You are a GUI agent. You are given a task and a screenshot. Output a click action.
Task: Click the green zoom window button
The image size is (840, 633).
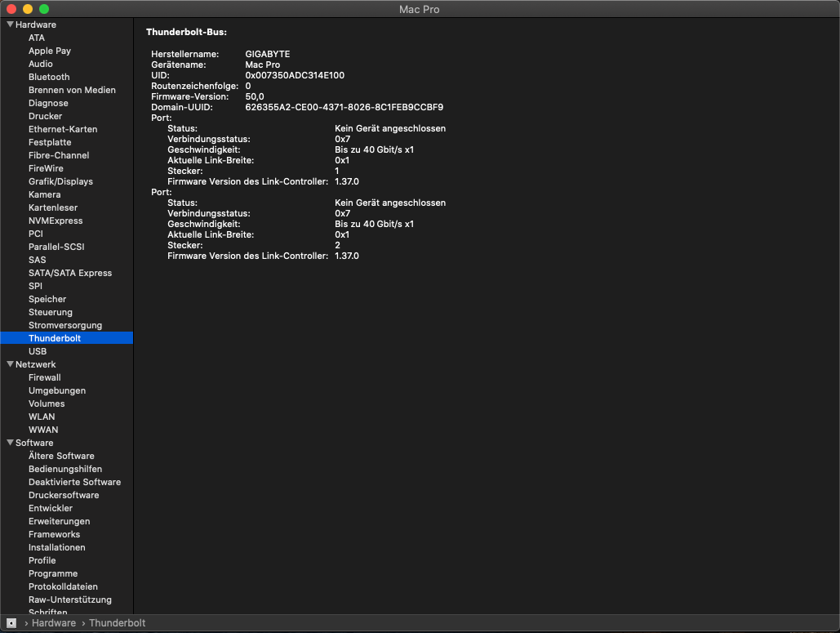pos(44,9)
